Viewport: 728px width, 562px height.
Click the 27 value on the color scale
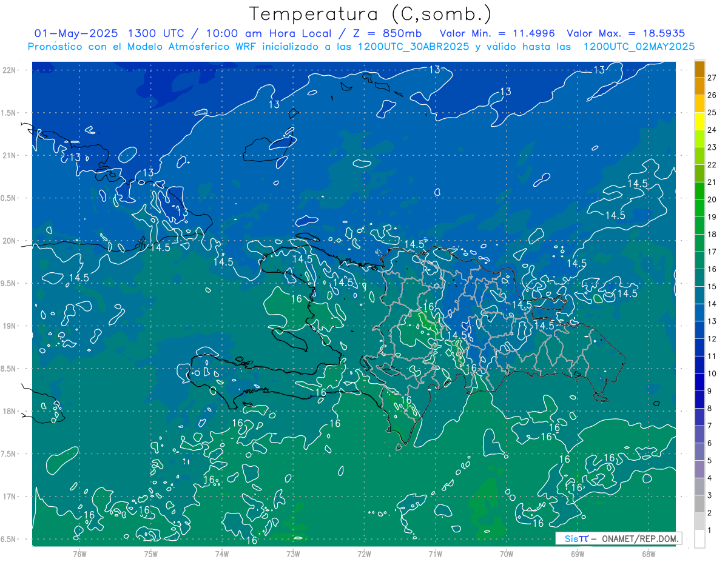pyautogui.click(x=712, y=78)
